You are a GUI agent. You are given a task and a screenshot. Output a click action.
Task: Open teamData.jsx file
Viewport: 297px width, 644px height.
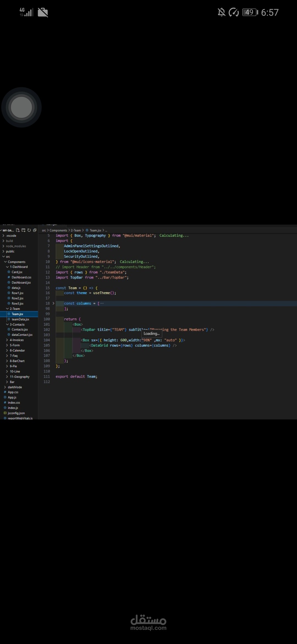pyautogui.click(x=20, y=319)
